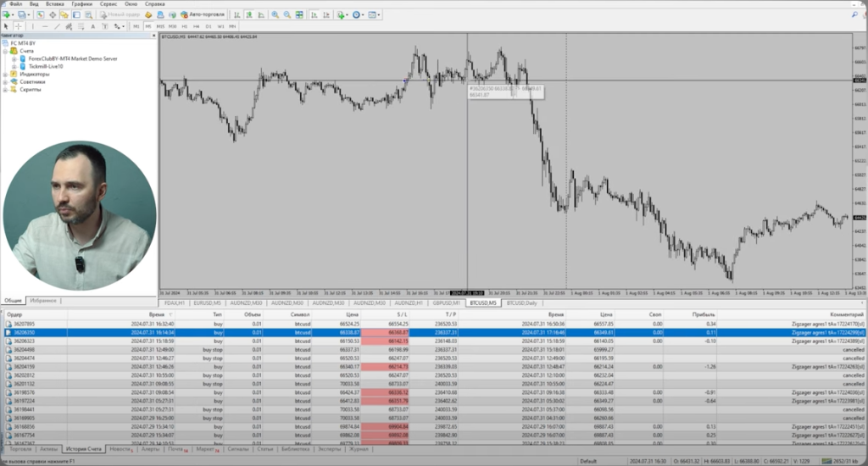The width and height of the screenshot is (868, 466).
Task: Select the trendline drawing tool
Action: coord(58,26)
